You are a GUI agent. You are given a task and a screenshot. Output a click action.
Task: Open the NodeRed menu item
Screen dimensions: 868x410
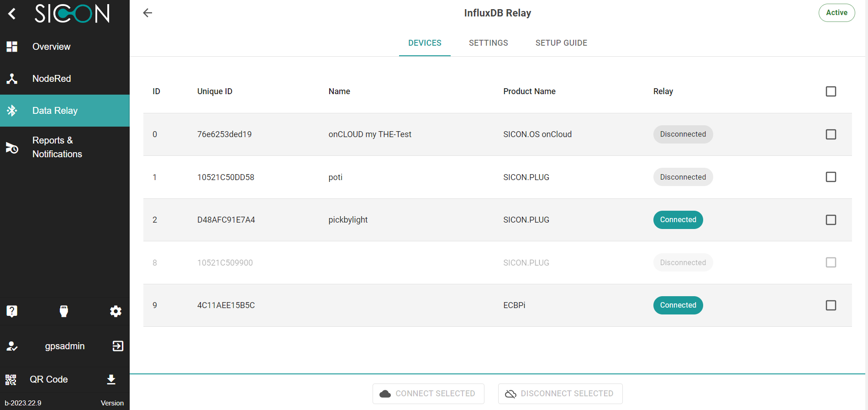click(65, 79)
